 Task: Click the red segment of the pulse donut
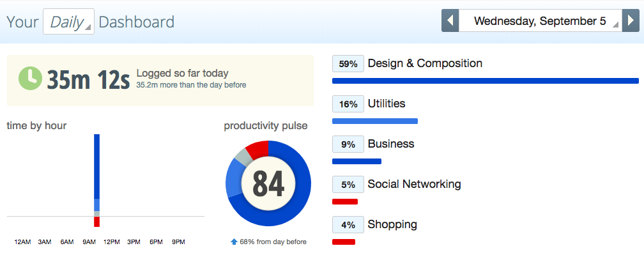pos(257,150)
